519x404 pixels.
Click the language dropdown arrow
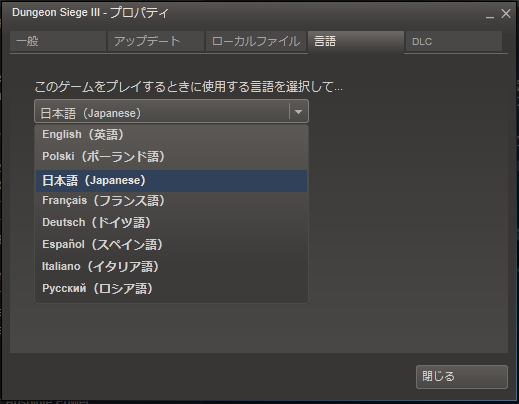tap(298, 112)
